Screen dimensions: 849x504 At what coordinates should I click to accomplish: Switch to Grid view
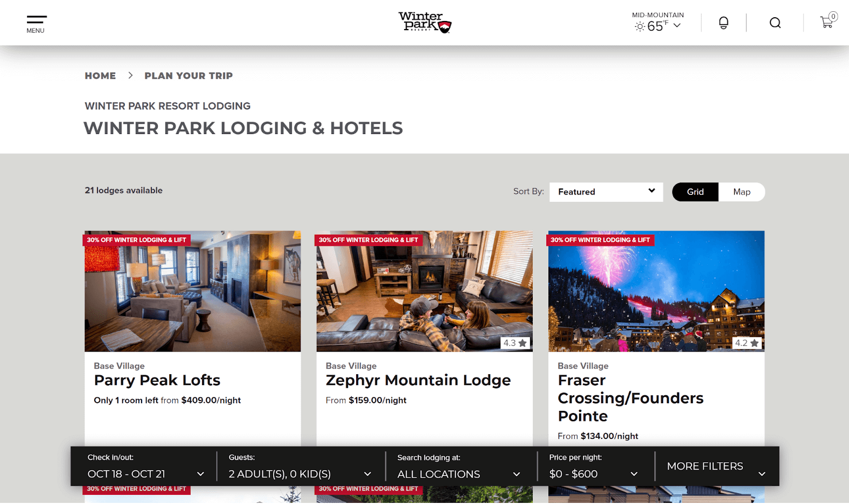point(695,192)
